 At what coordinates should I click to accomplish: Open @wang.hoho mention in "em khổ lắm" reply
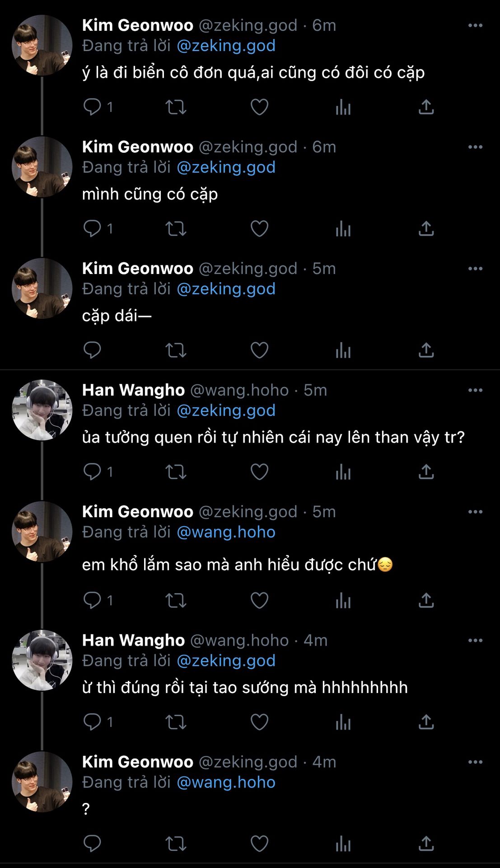click(226, 532)
